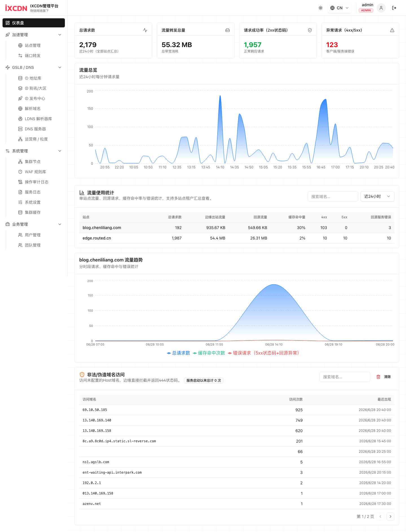The width and height of the screenshot is (406, 532).
Task: Click the 解析域名 globe icon
Action: click(x=20, y=109)
